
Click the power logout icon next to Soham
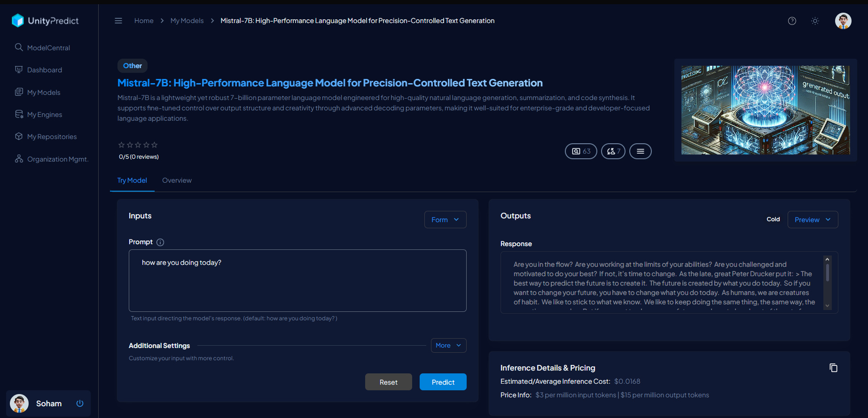pyautogui.click(x=80, y=403)
